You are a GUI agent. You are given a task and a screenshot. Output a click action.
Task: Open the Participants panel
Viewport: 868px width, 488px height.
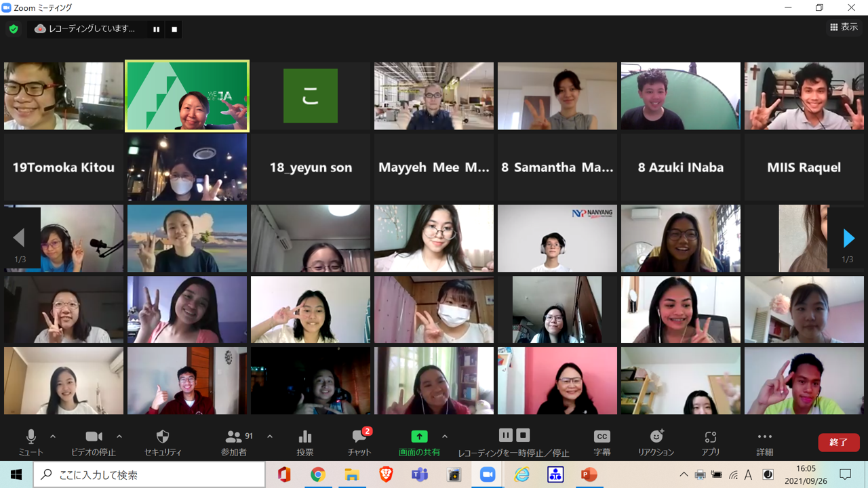[235, 442]
